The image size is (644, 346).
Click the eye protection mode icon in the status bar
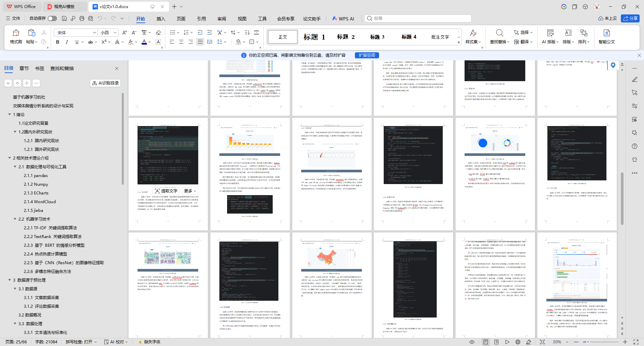472,342
